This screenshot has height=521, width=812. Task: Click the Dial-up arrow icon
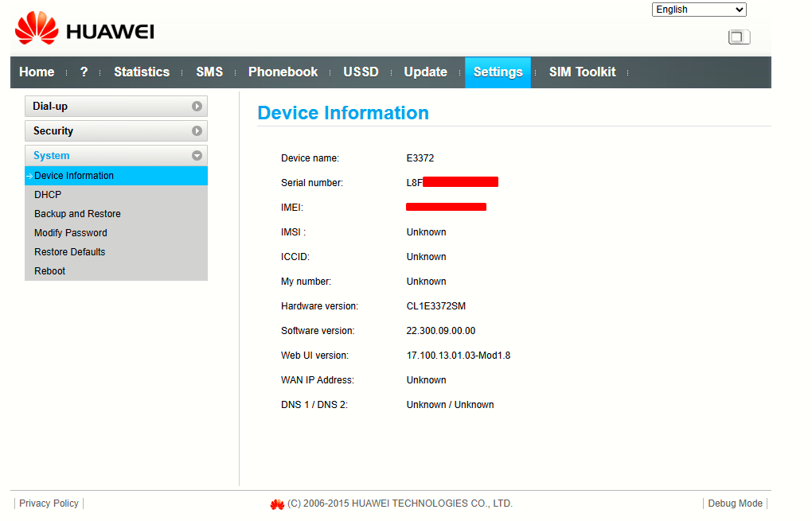(x=197, y=106)
